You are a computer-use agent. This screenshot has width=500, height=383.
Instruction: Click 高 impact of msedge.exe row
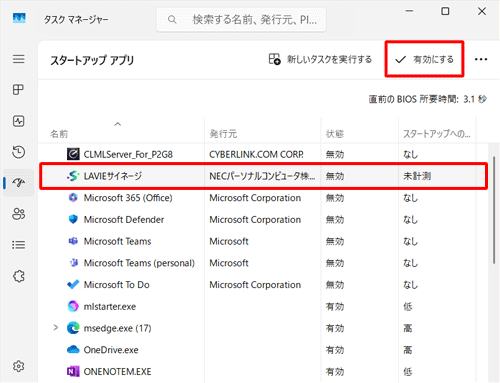pyautogui.click(x=408, y=328)
